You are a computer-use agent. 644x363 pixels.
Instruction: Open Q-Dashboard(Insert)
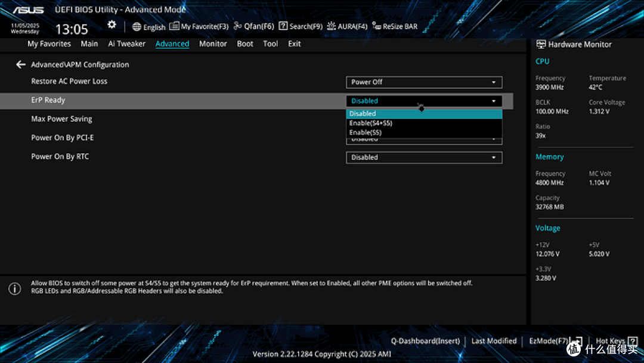click(x=426, y=341)
